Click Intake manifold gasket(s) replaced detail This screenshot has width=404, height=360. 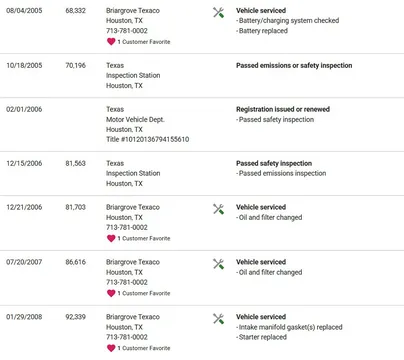(289, 327)
